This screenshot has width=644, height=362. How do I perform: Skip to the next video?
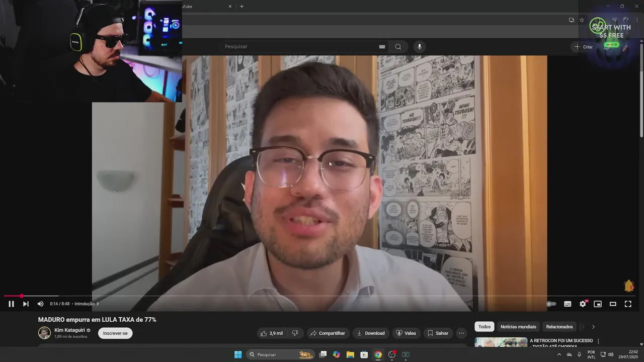(26, 304)
